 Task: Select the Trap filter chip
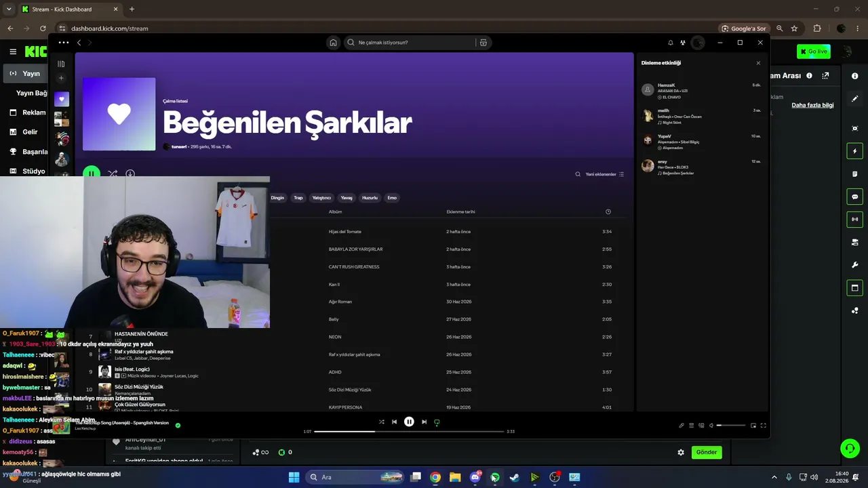pos(298,198)
